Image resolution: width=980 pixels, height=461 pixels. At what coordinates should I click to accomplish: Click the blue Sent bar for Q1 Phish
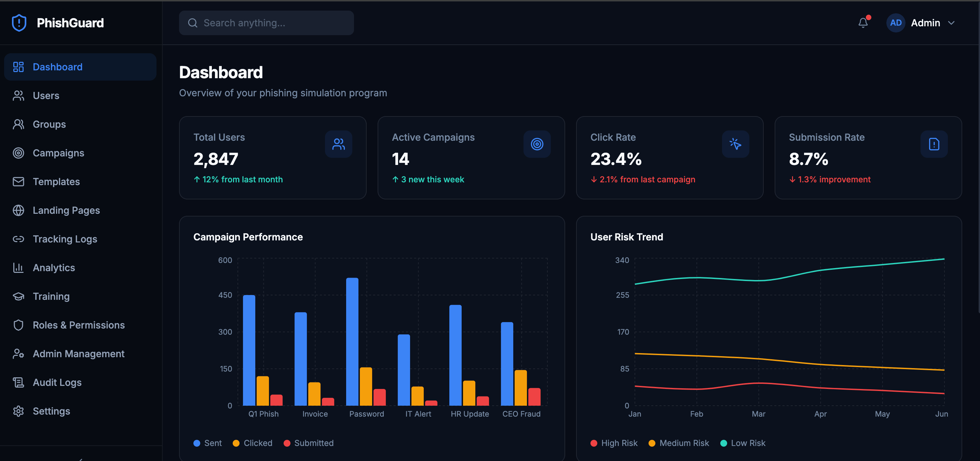point(249,350)
